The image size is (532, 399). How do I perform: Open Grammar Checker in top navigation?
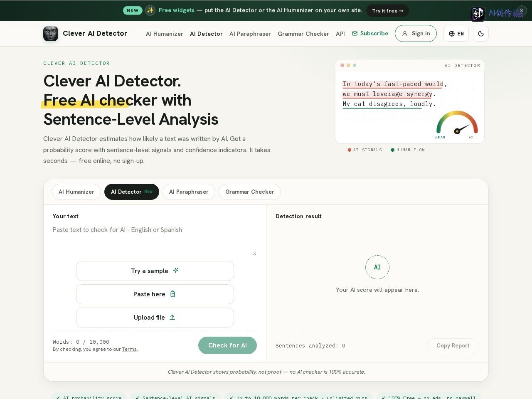303,34
